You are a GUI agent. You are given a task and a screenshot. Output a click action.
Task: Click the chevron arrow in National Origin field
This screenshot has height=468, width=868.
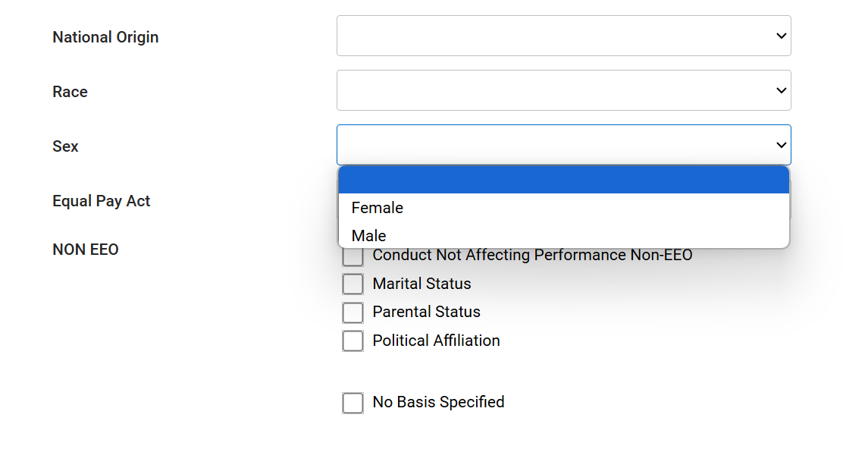tap(782, 36)
